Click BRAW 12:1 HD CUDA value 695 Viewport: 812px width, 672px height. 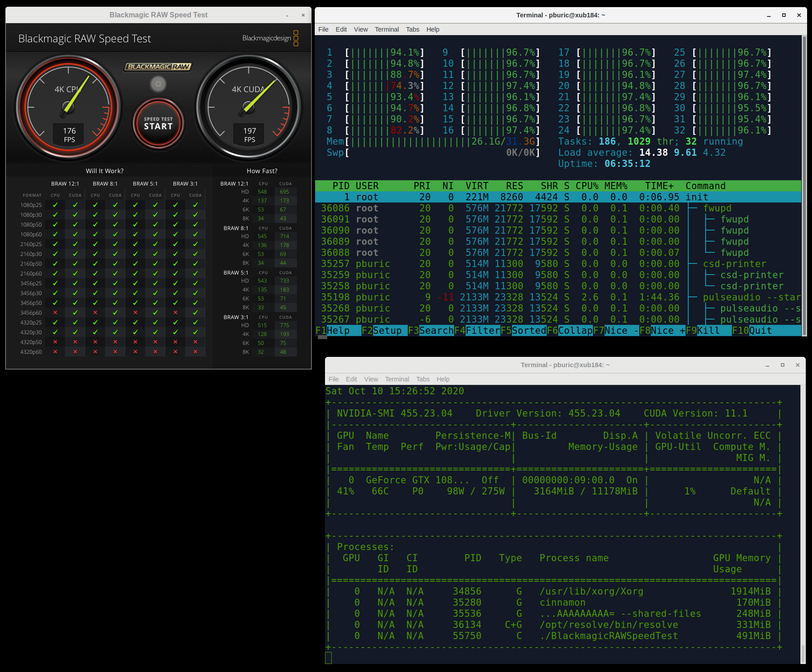tap(284, 192)
